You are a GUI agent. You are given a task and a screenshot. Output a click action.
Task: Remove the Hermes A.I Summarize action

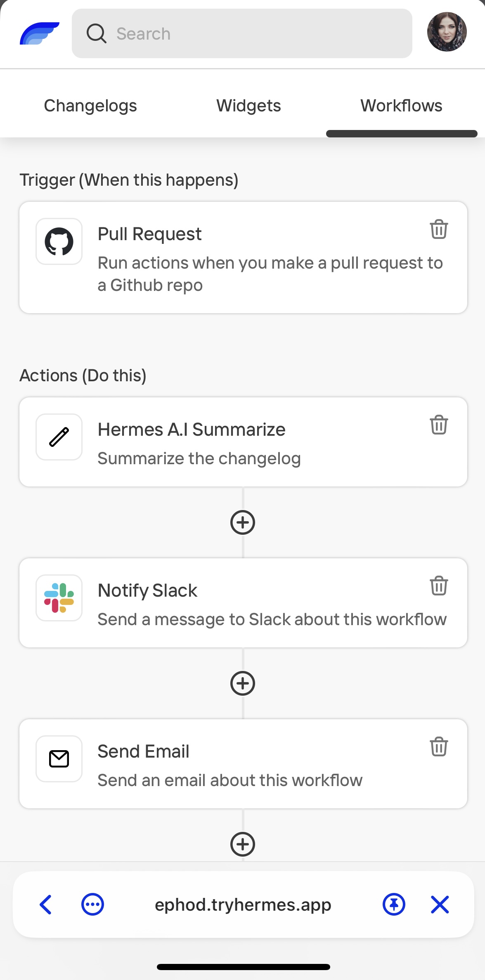click(439, 425)
